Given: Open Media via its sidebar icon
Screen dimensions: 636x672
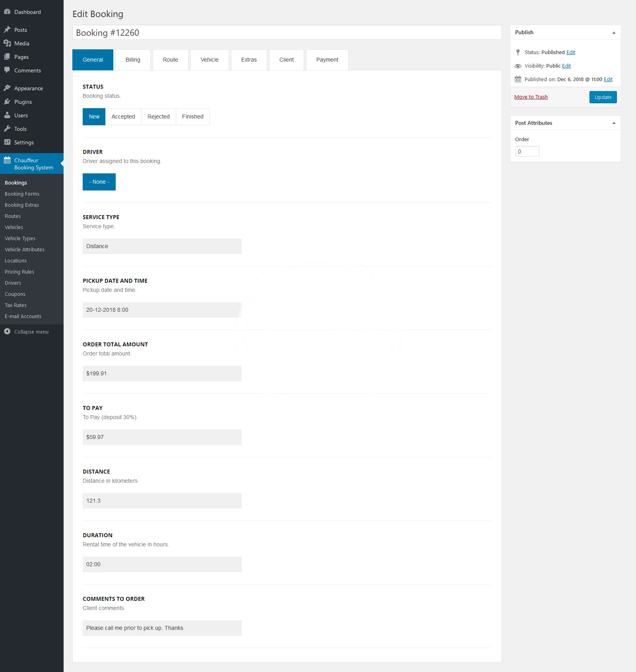Looking at the screenshot, I should pyautogui.click(x=7, y=43).
